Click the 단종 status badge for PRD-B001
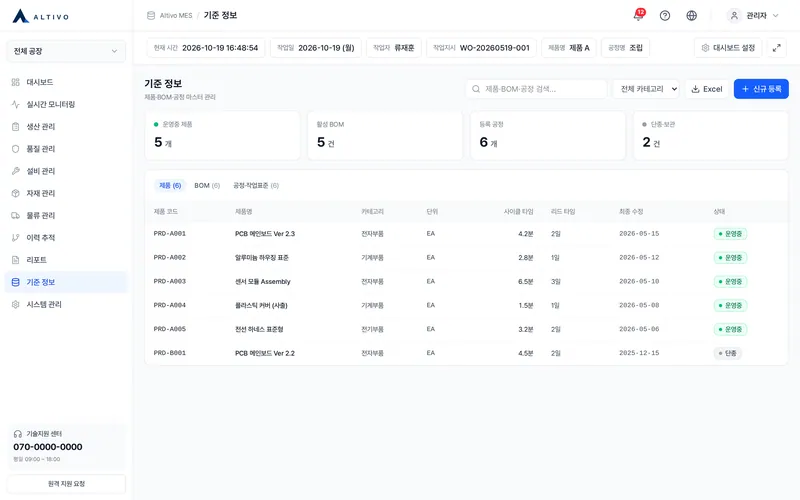800x500 pixels. pos(728,353)
